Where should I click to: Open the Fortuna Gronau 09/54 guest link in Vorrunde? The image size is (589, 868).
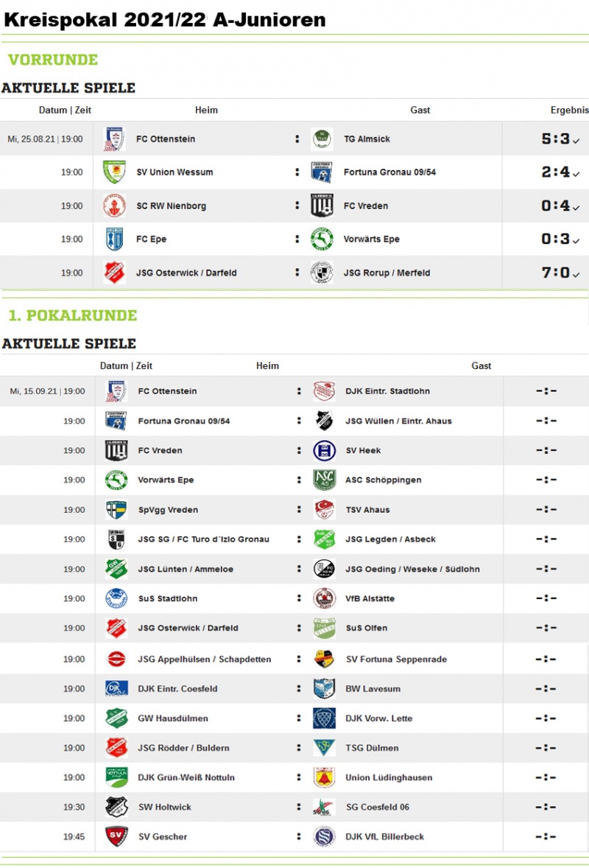click(389, 172)
